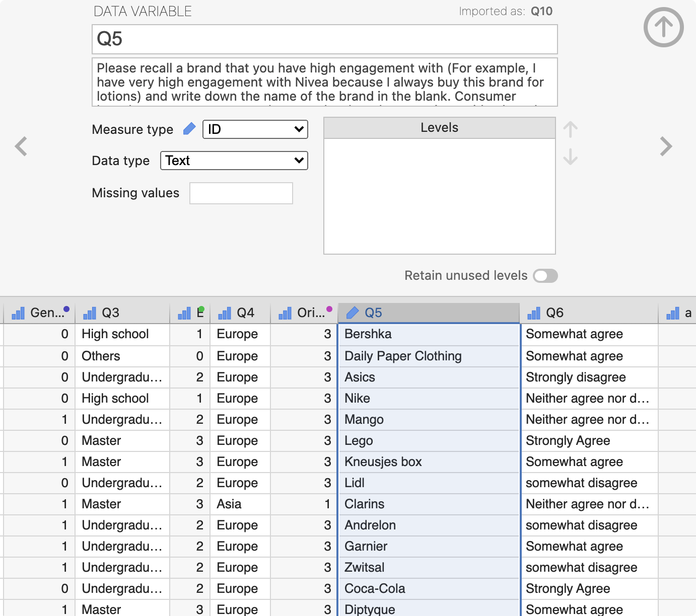Select the Garnier cell
This screenshot has width=696, height=616.
429,547
